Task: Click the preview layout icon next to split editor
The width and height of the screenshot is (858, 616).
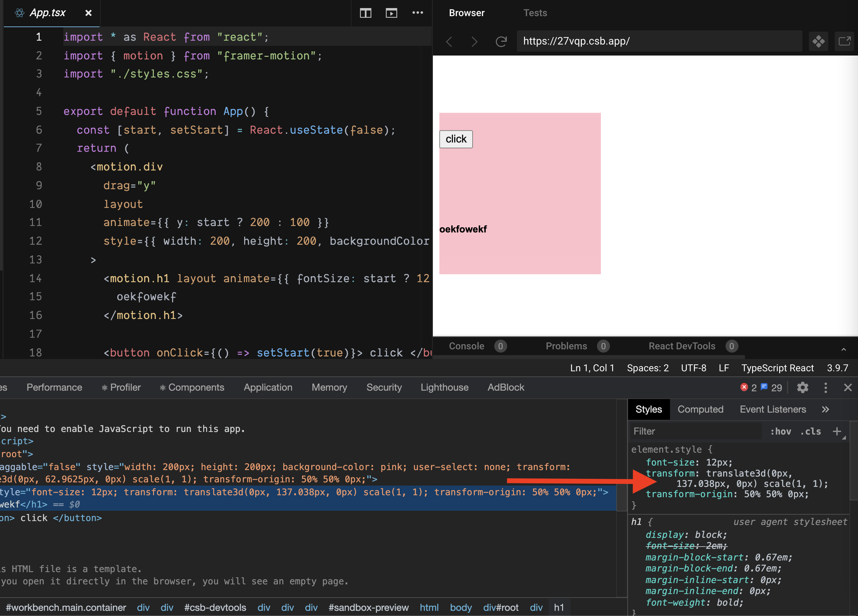Action: coord(392,13)
